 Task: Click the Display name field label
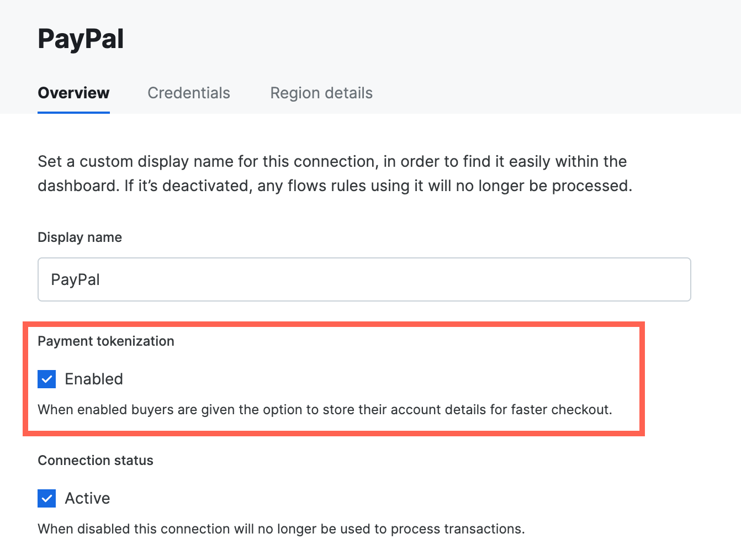point(80,237)
